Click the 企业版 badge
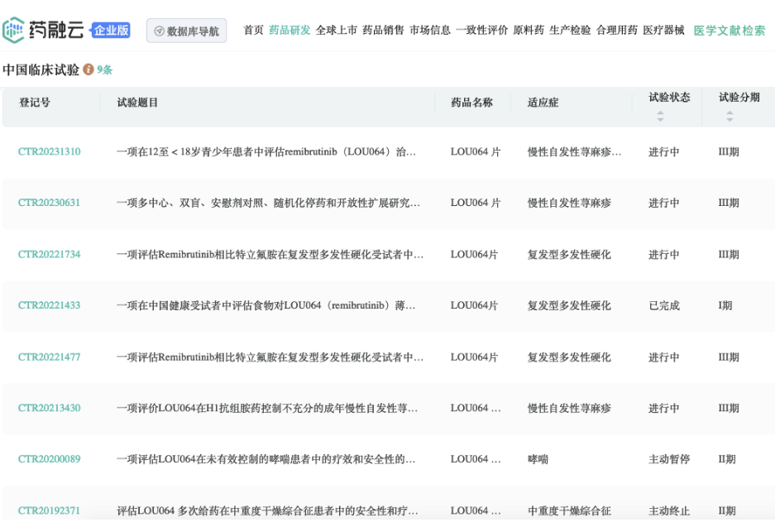Image resolution: width=775 pixels, height=532 pixels. click(111, 31)
